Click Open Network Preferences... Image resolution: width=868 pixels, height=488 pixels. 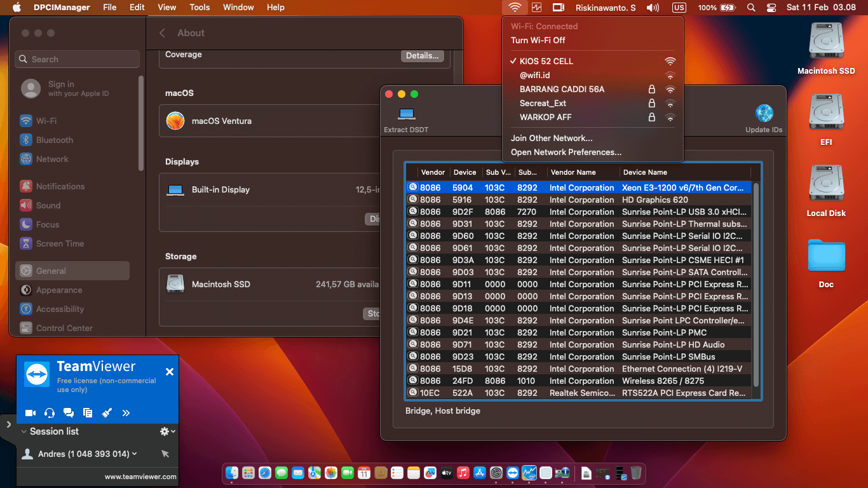point(566,152)
